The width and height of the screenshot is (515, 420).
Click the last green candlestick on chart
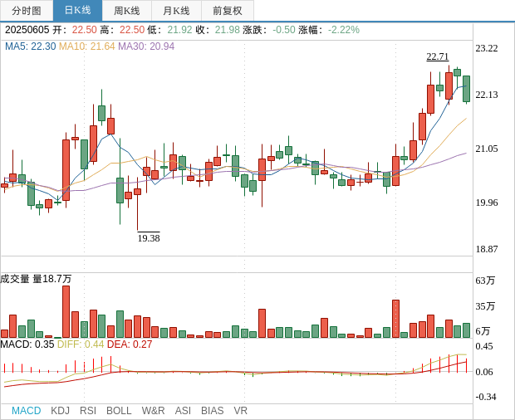[x=466, y=89]
